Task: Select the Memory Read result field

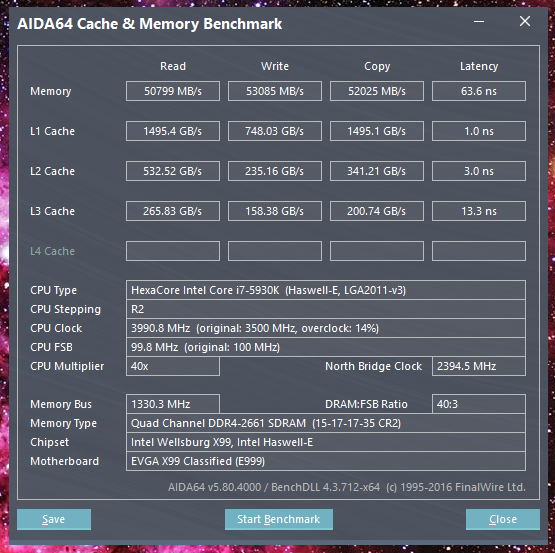Action: [173, 91]
